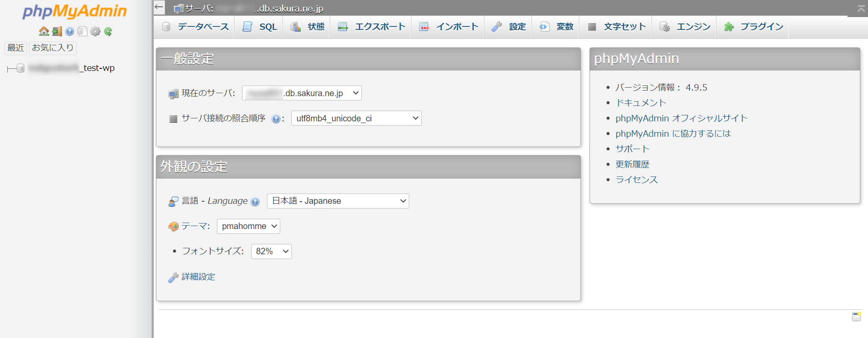Click the サポート link
Screen dimensions: 868x338
tap(633, 149)
